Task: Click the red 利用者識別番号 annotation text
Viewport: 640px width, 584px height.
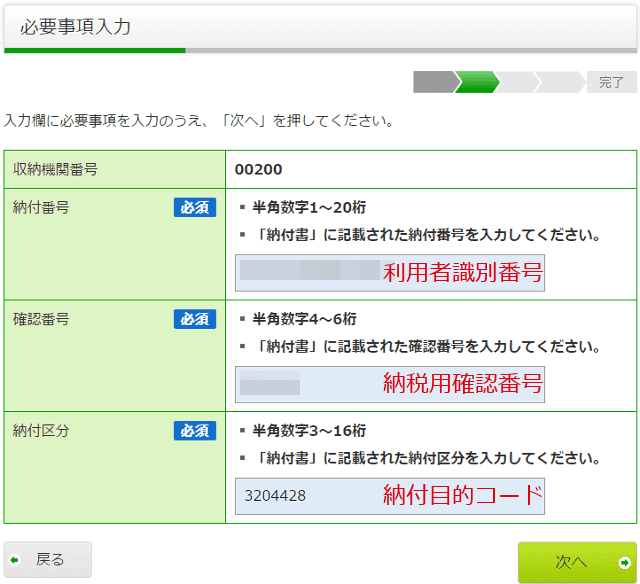Action: click(463, 272)
